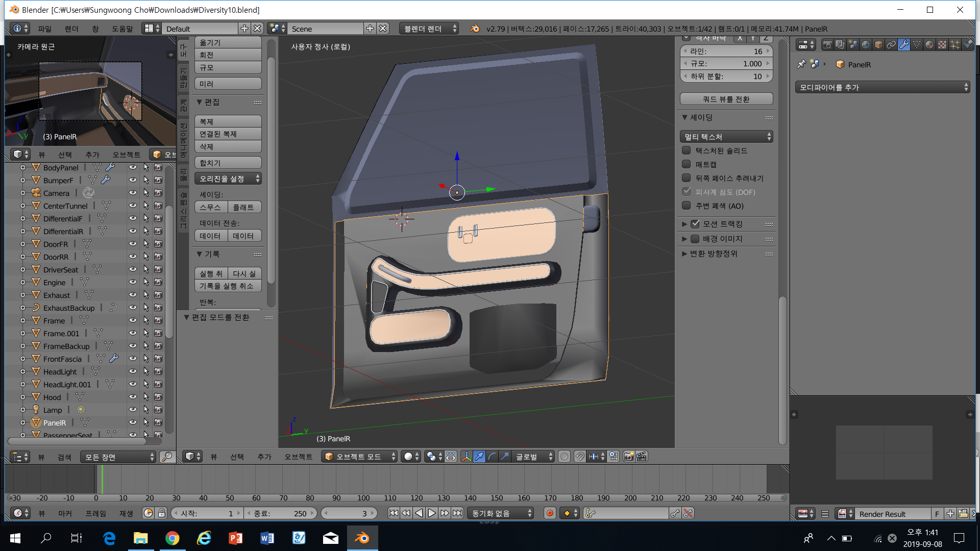
Task: Toggle the 주변 폐색 (AO) checkbox
Action: pyautogui.click(x=687, y=206)
